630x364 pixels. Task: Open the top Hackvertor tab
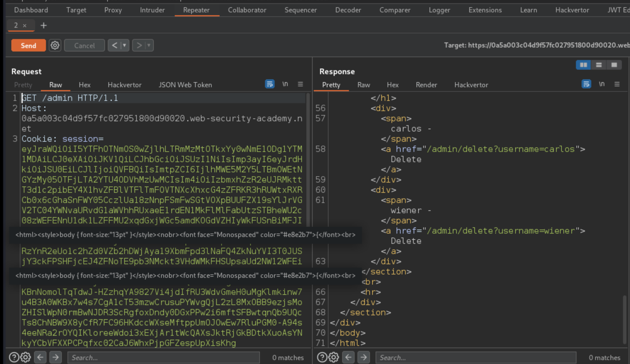coord(572,10)
